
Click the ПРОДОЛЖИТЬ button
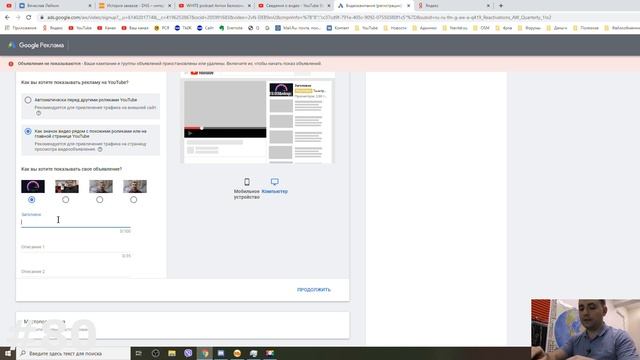click(x=313, y=290)
